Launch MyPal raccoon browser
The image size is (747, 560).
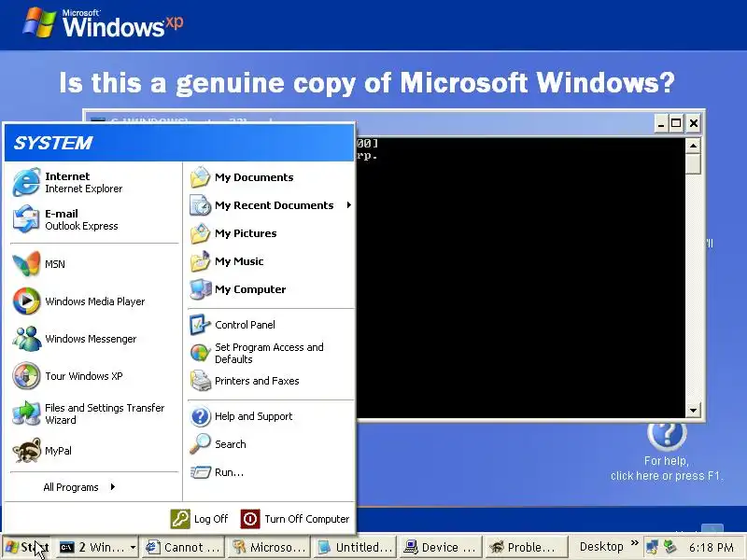[94, 451]
